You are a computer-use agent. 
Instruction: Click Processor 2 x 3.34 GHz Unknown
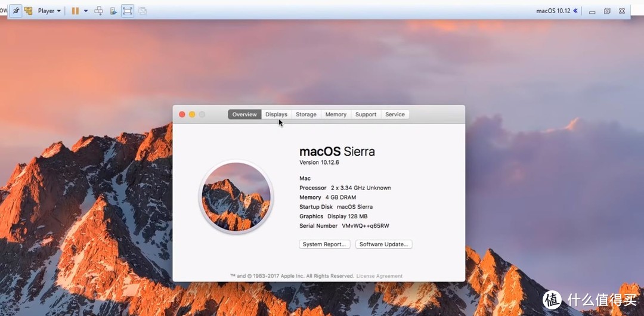345,188
